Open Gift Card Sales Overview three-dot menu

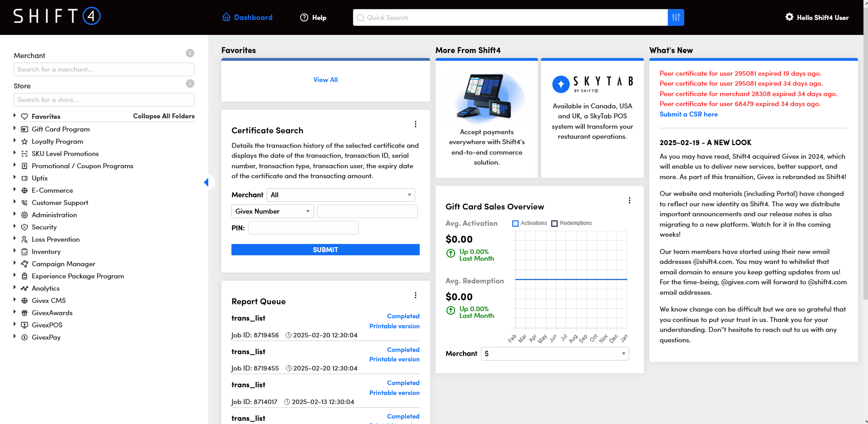629,200
